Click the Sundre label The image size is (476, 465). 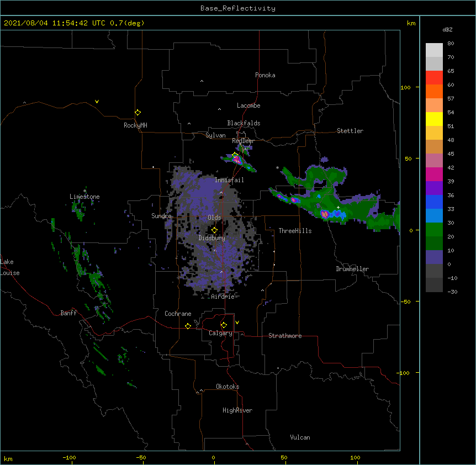pyautogui.click(x=161, y=216)
